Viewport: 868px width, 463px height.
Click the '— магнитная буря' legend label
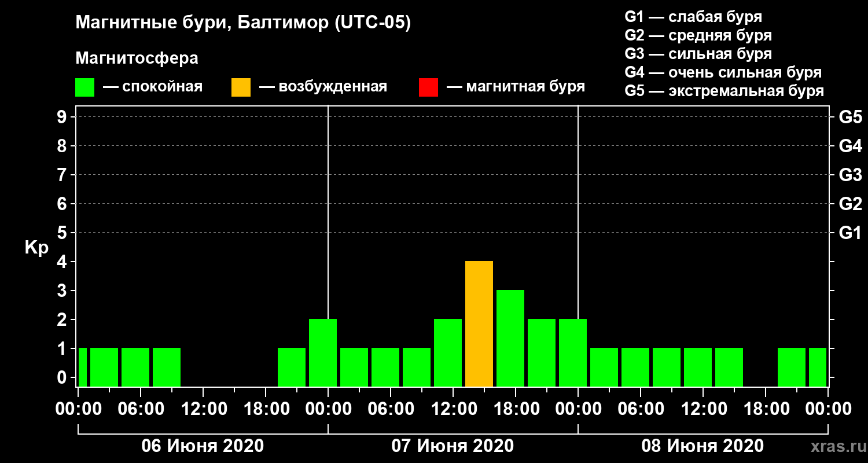coord(516,87)
